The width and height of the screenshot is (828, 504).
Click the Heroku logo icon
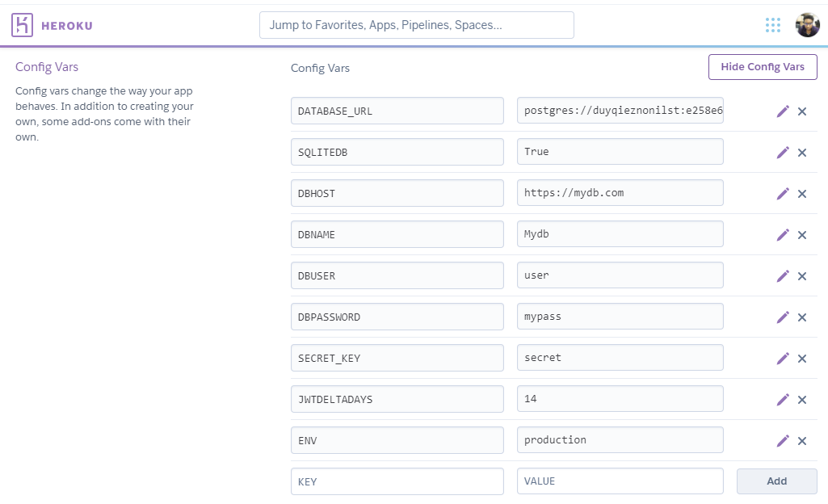coord(22,25)
